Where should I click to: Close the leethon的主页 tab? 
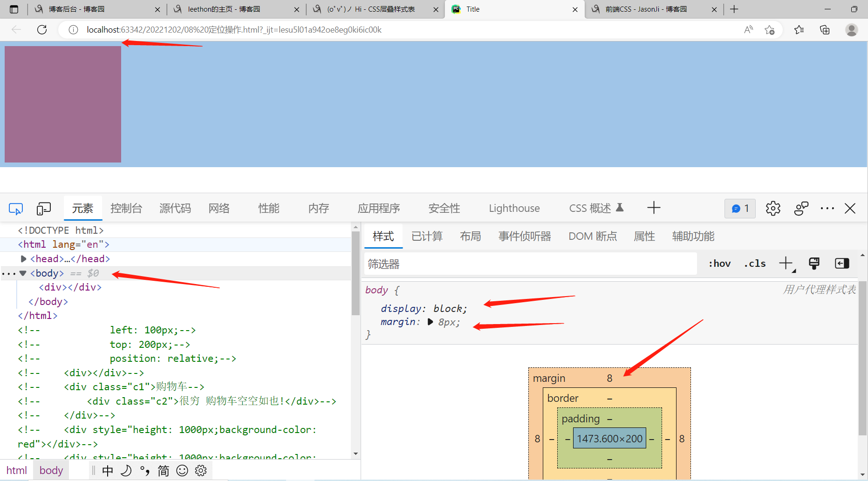click(297, 9)
